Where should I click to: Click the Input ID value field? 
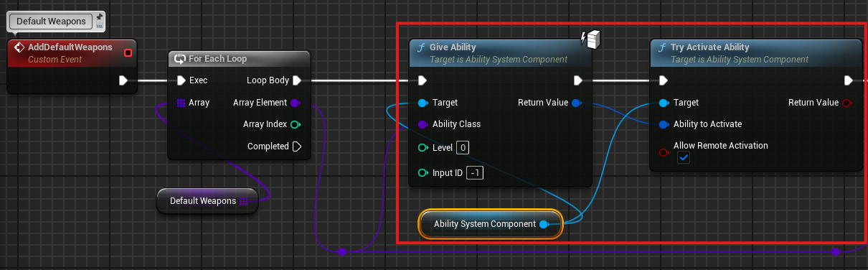point(474,173)
